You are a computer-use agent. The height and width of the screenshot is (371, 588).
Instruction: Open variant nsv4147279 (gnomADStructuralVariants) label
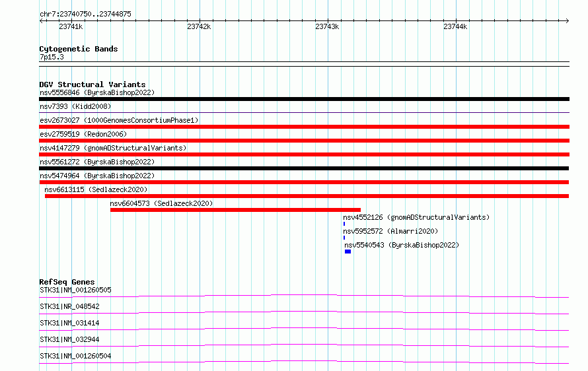click(x=113, y=148)
